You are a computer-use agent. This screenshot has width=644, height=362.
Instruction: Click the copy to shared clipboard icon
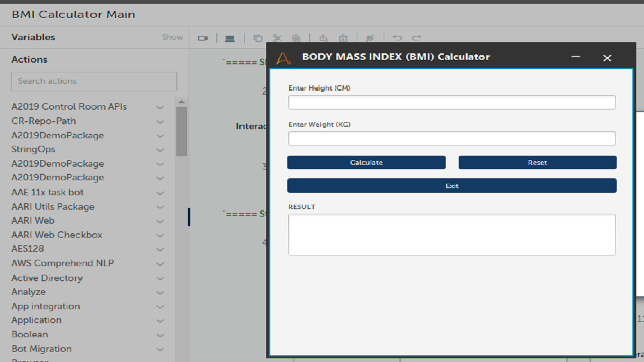point(324,38)
